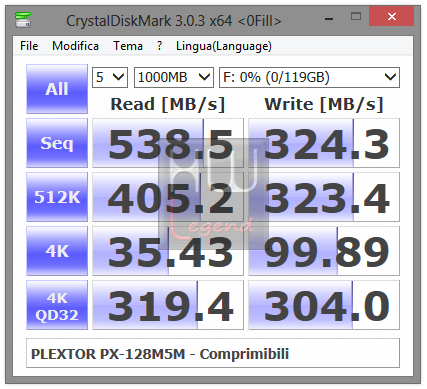
Task: Open the ? help menu
Action: click(x=160, y=46)
